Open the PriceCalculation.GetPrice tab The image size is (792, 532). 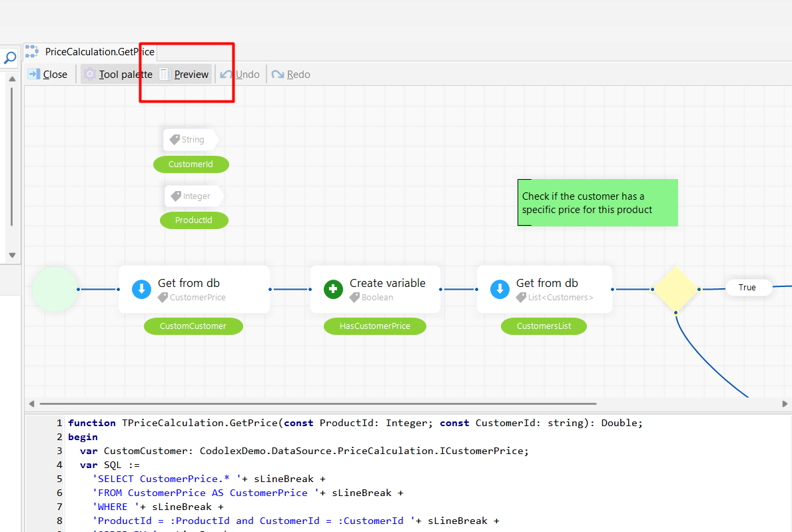[99, 52]
